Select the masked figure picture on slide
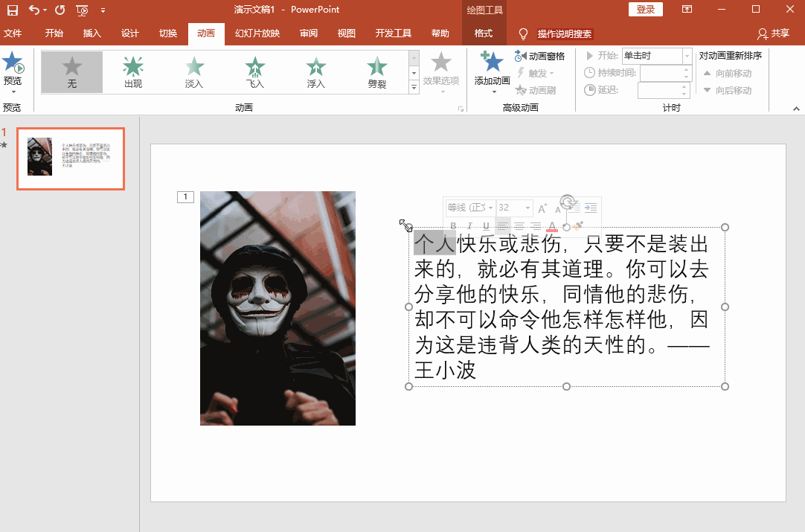The image size is (805, 532). point(278,308)
